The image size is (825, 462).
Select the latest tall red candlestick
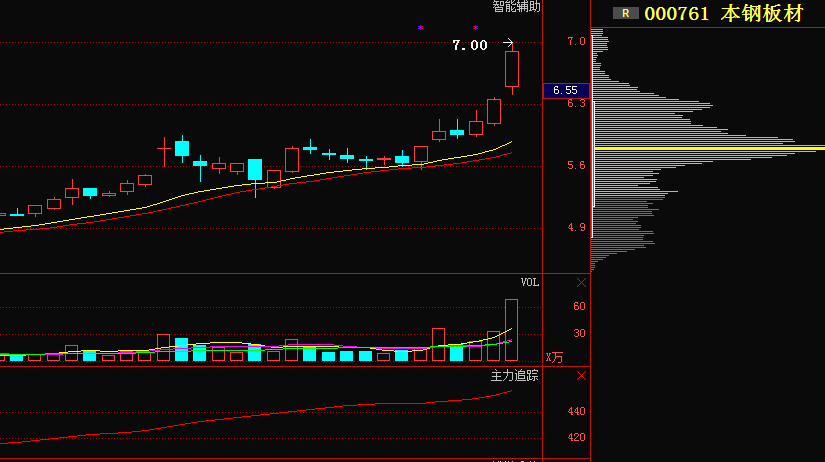click(512, 69)
